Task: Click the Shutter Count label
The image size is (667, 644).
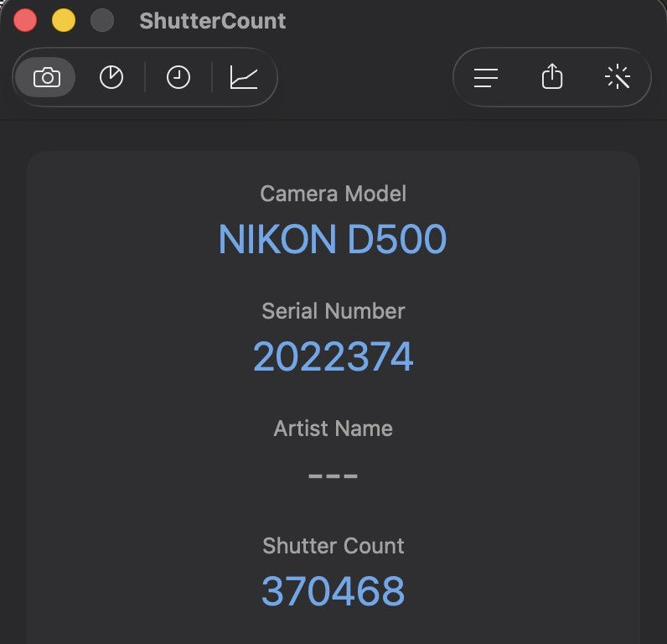Action: point(333,546)
